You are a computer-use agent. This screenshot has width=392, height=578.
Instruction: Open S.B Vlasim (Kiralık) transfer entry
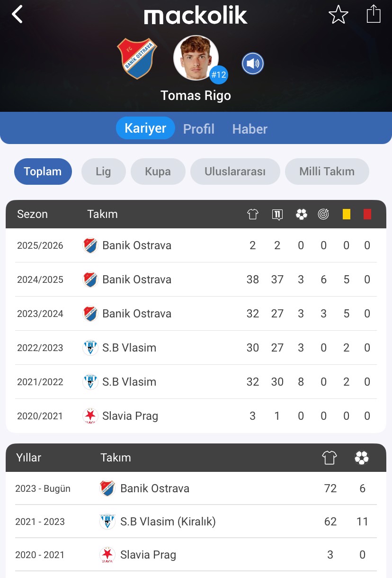tap(168, 522)
